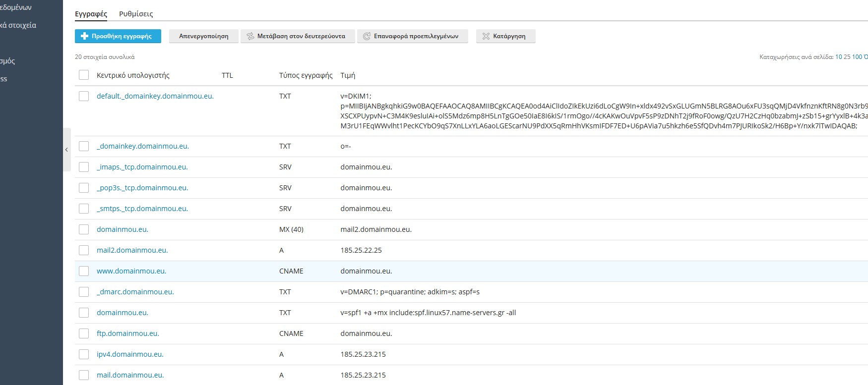Sort by Κεντρικό υπολογιστής column header
Viewport: 868px width, 385px height.
(133, 75)
